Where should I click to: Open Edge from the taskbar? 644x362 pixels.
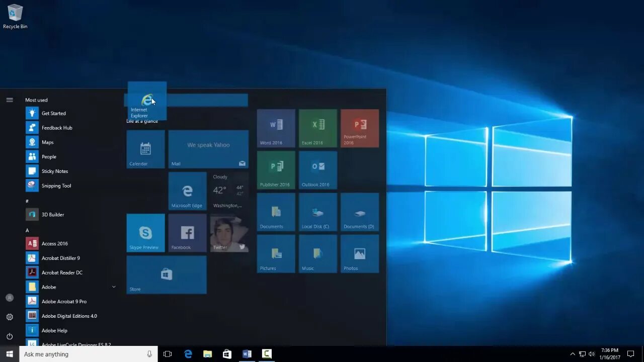click(x=188, y=354)
